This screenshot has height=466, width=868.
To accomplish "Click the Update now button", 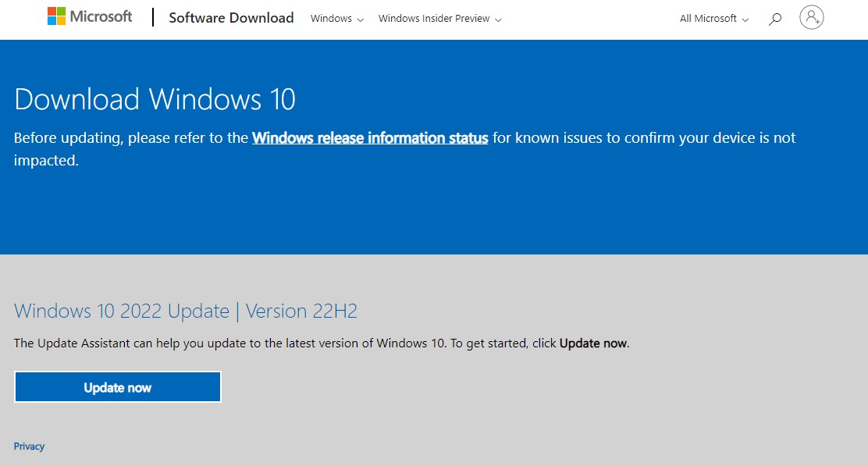I will (117, 387).
